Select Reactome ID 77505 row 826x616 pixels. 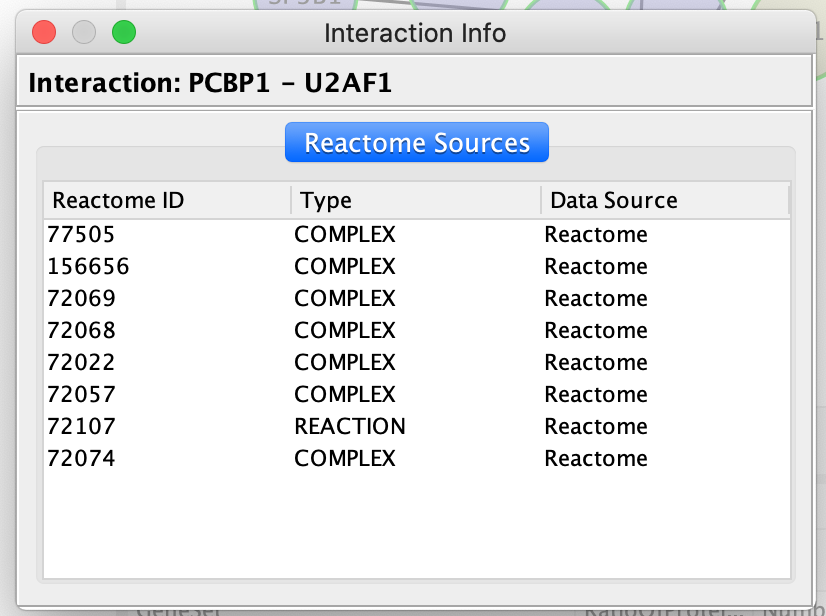[x=81, y=235]
